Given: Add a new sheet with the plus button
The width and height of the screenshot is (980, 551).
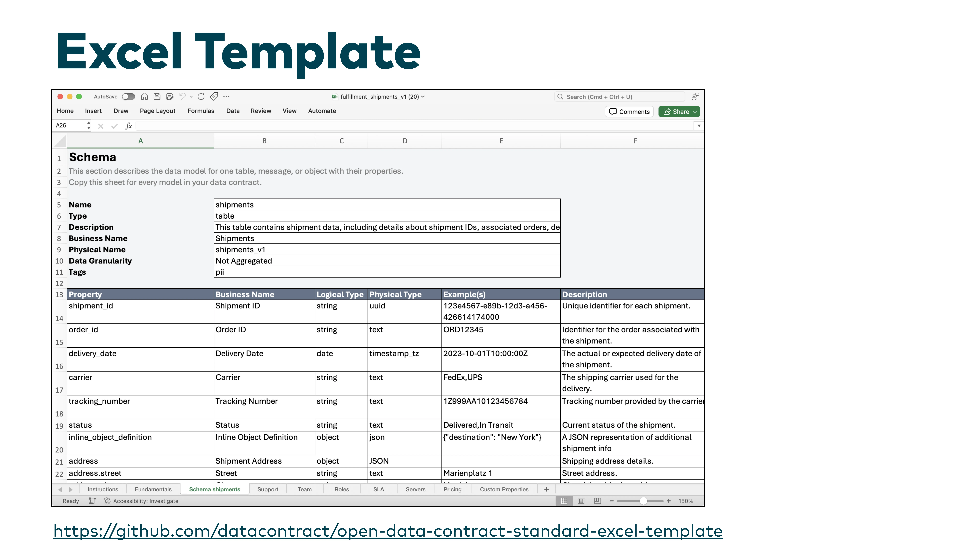Looking at the screenshot, I should point(547,489).
